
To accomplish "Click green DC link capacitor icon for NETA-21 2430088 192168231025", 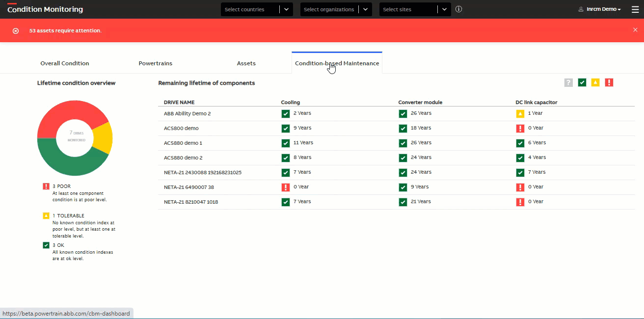I will pos(520,172).
